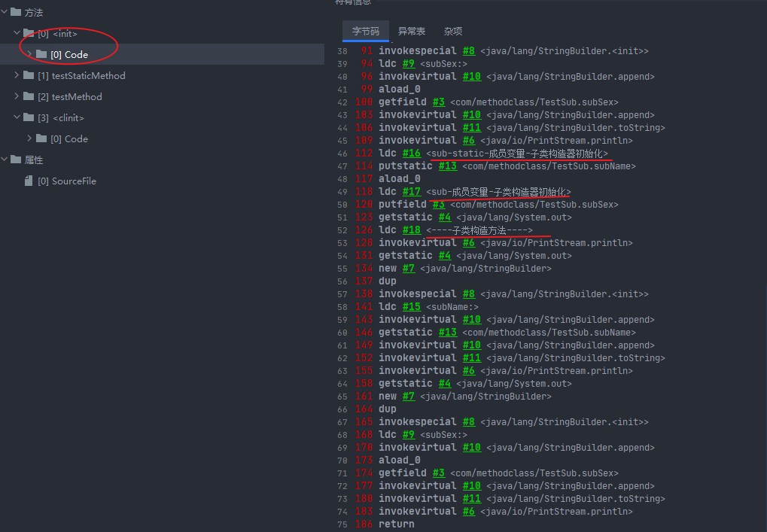Expand the [2] testMethod node
Image resolution: width=767 pixels, height=532 pixels.
pyautogui.click(x=17, y=96)
